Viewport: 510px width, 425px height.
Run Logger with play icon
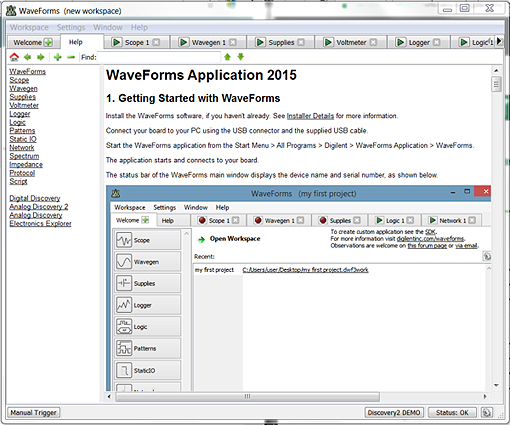click(400, 42)
